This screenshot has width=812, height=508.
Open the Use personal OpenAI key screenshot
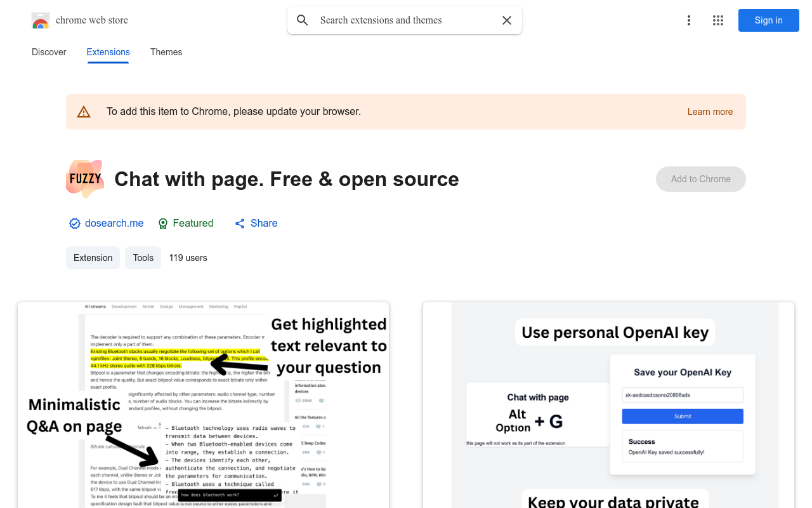click(608, 405)
